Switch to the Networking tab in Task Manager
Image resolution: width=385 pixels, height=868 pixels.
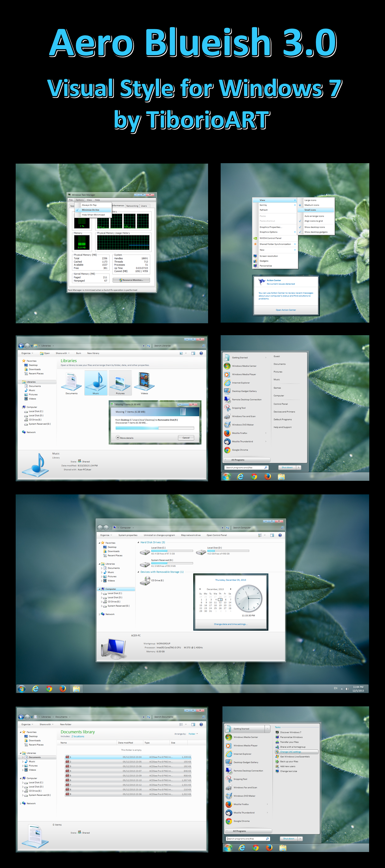(x=132, y=206)
